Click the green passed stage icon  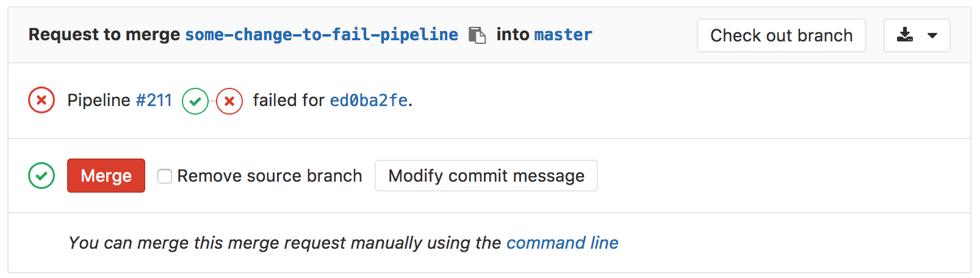point(195,101)
